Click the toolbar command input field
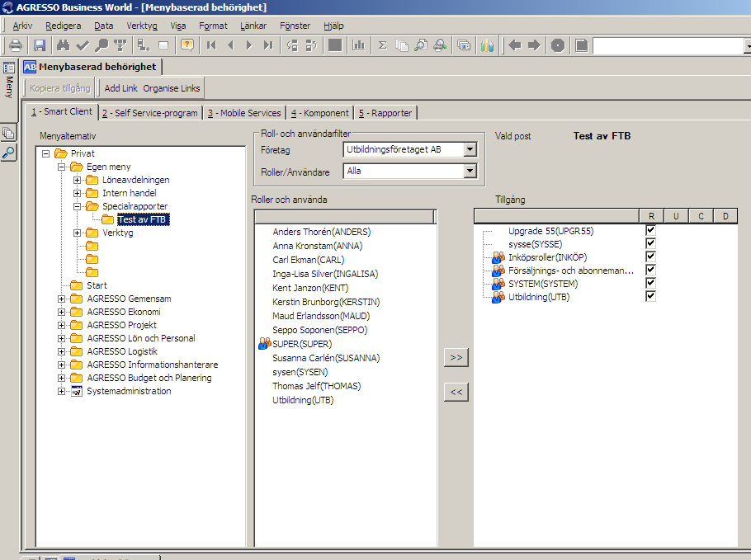Image resolution: width=751 pixels, height=560 pixels. click(x=668, y=46)
